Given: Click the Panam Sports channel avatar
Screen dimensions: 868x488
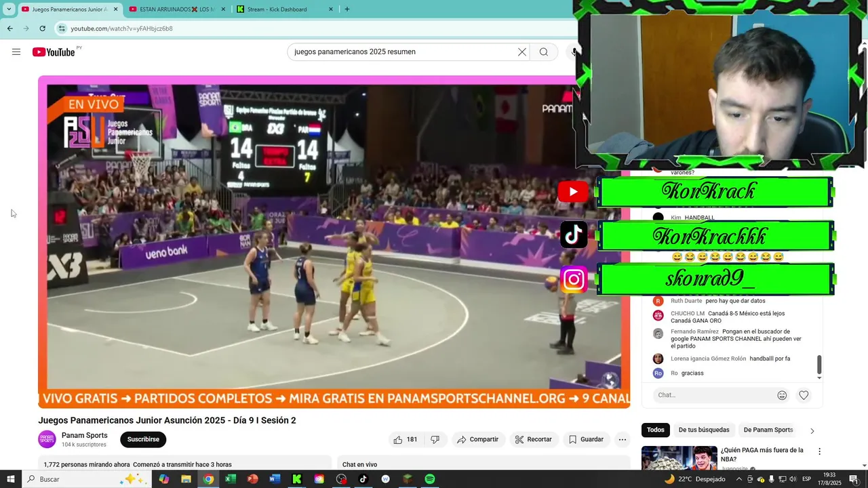Looking at the screenshot, I should point(47,439).
